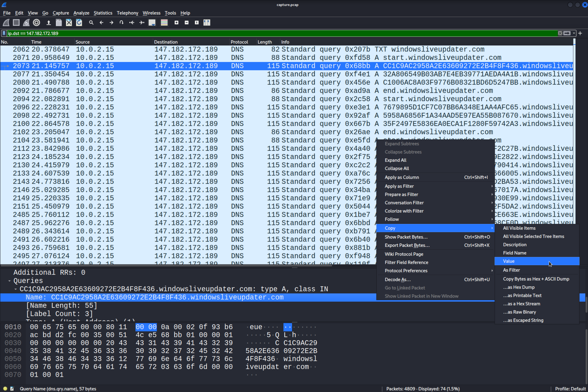Expand Follow submenu in context menu
The width and height of the screenshot is (588, 392).
[435, 219]
